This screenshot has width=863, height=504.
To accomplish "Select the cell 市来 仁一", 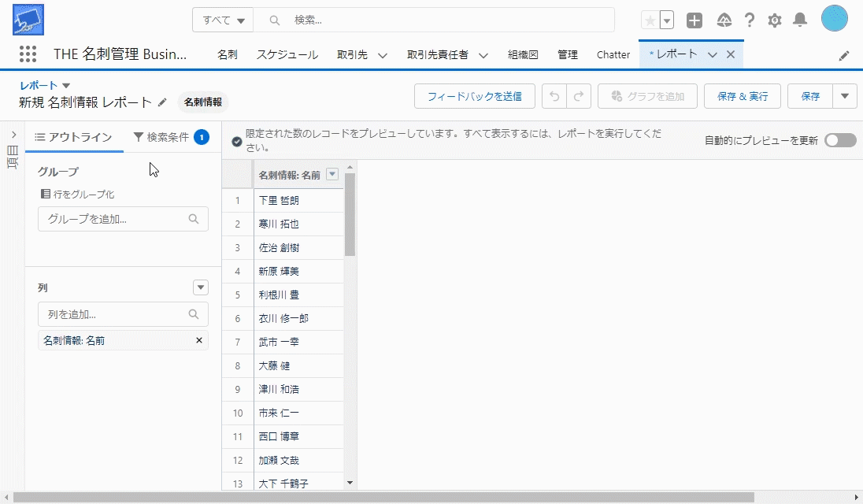I will [x=299, y=413].
